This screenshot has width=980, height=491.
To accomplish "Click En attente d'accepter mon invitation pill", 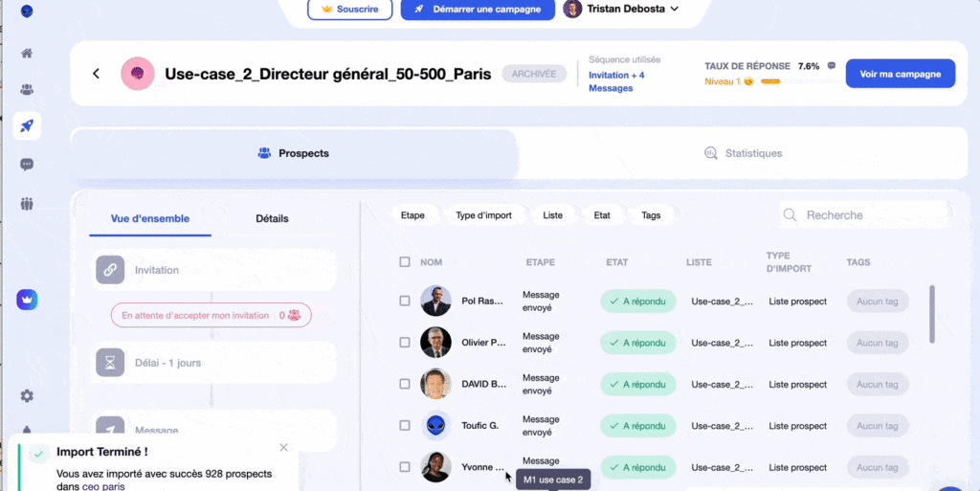I will coord(212,316).
